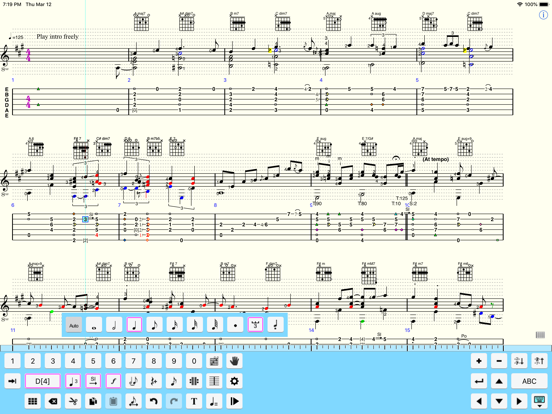Click the grace note plus button
Image resolution: width=552 pixels, height=414 pixels.
click(x=153, y=381)
